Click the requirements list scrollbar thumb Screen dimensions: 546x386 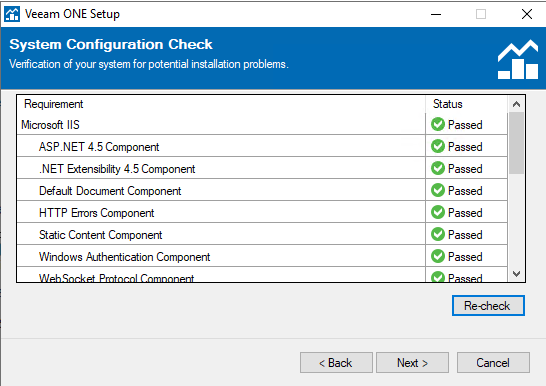point(516,143)
